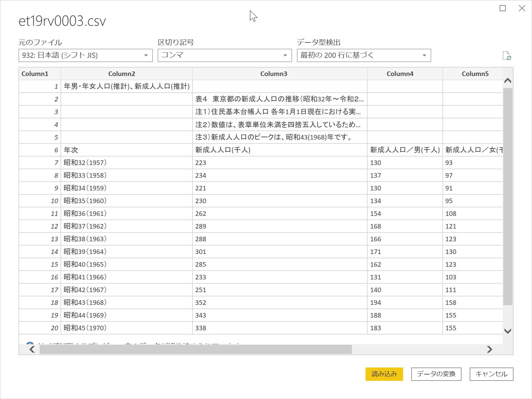Click the refresh preview file icon

point(507,56)
